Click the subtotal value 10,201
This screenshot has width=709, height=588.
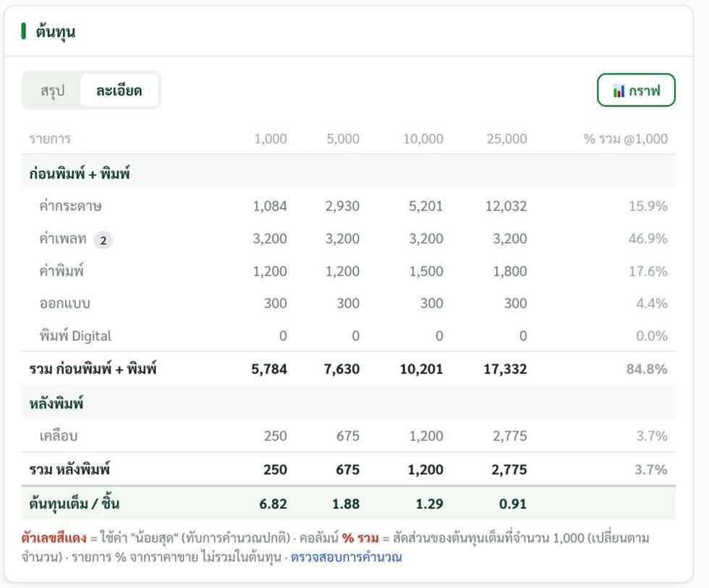pyautogui.click(x=422, y=369)
